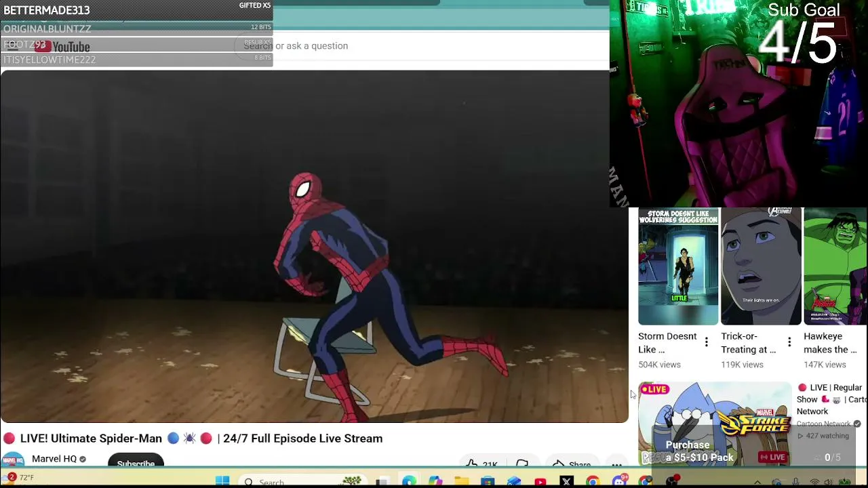Open Microsoft Edge from the taskbar
Image resolution: width=868 pixels, height=488 pixels.
409,481
